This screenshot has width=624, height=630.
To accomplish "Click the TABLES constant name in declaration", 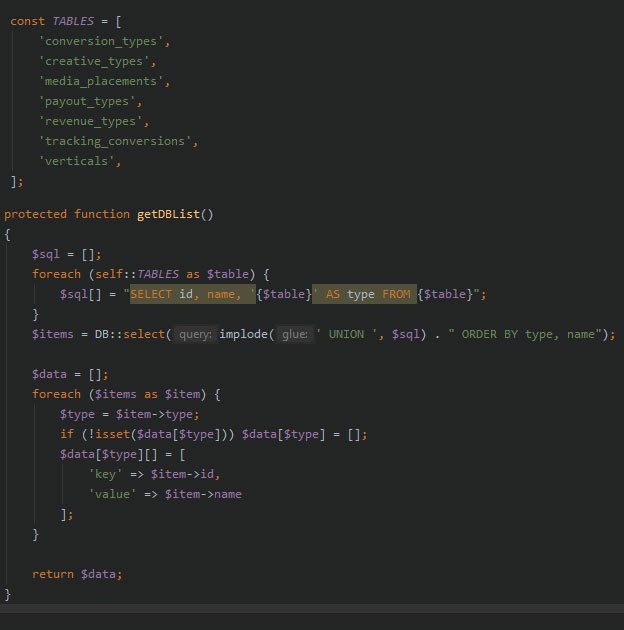I will tap(73, 21).
